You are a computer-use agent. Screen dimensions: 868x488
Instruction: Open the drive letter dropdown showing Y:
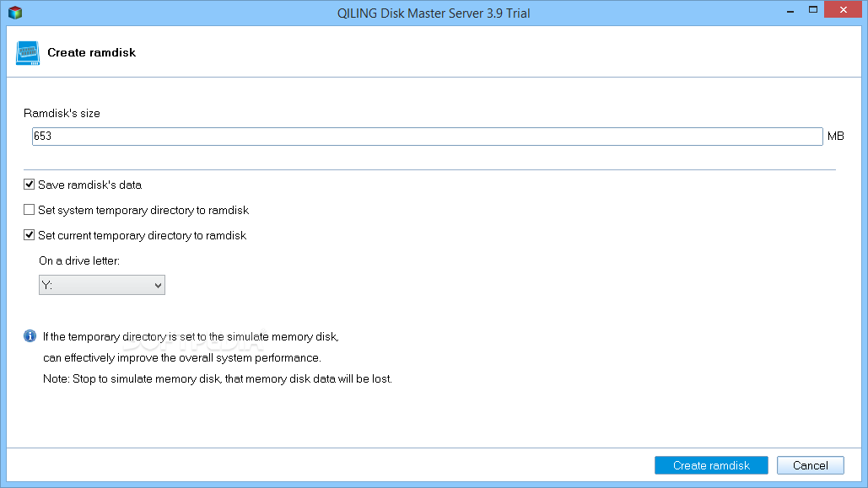(x=102, y=285)
